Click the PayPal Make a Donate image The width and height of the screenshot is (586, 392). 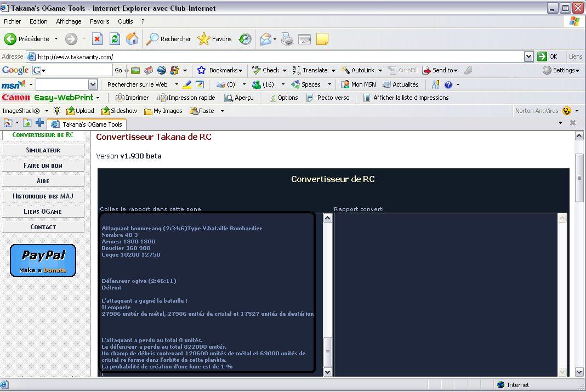[43, 260]
